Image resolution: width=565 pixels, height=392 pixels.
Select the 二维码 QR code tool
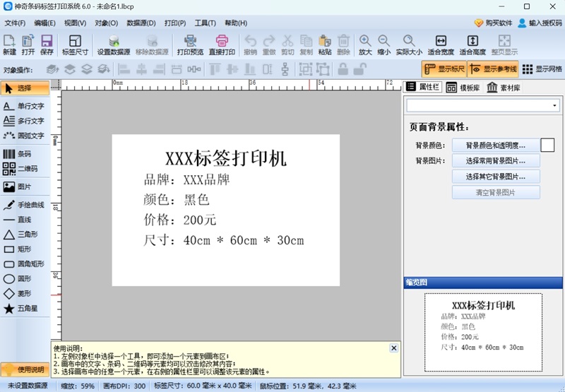click(x=24, y=169)
